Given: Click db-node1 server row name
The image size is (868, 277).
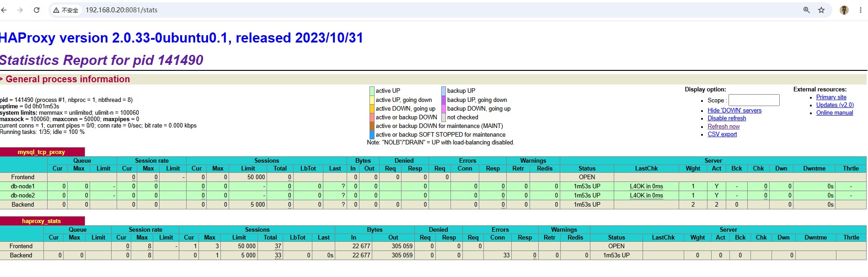Looking at the screenshot, I should pos(23,186).
